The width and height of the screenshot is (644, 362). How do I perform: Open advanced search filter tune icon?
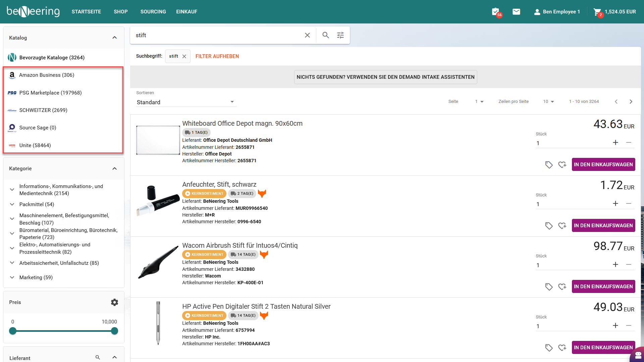click(340, 35)
